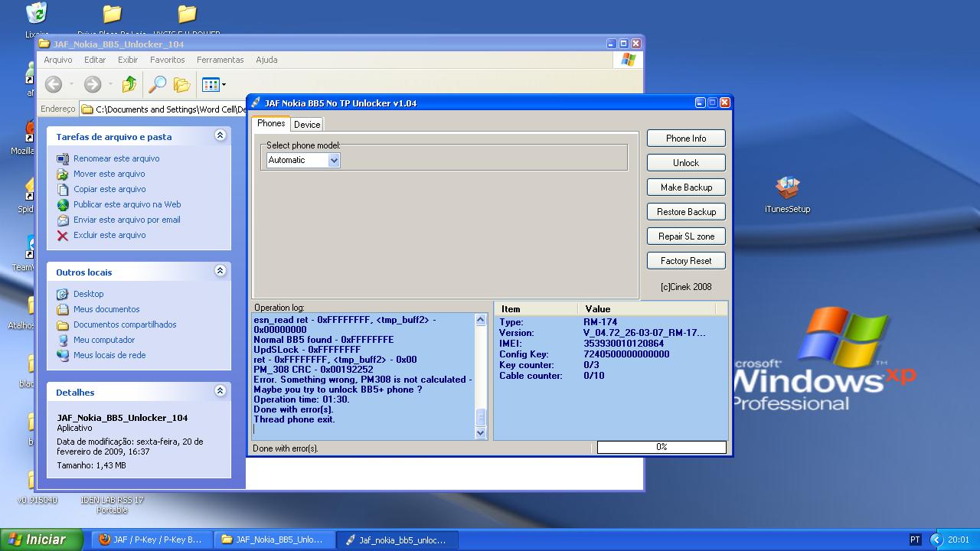Viewport: 980px width, 551px height.
Task: Collapse the Detalhes panel
Action: [x=220, y=391]
